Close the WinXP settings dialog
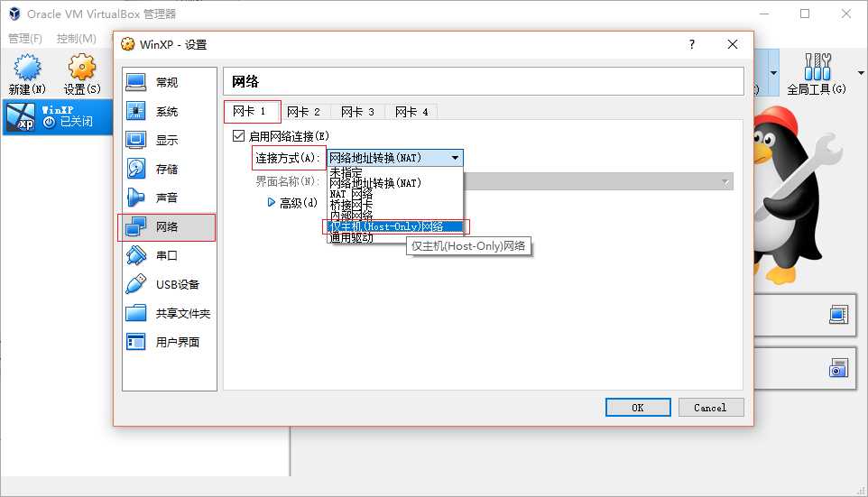 [x=733, y=44]
